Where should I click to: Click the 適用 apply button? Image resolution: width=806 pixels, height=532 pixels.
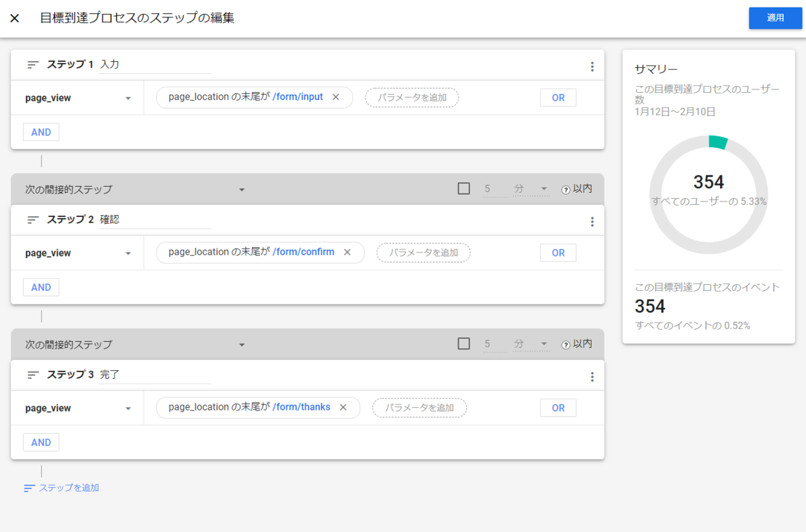click(775, 18)
